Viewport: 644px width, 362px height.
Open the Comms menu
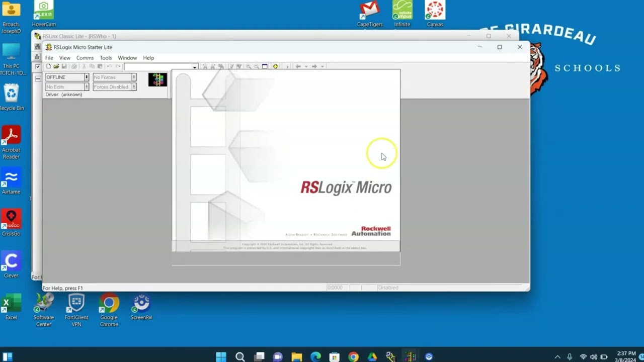[85, 58]
